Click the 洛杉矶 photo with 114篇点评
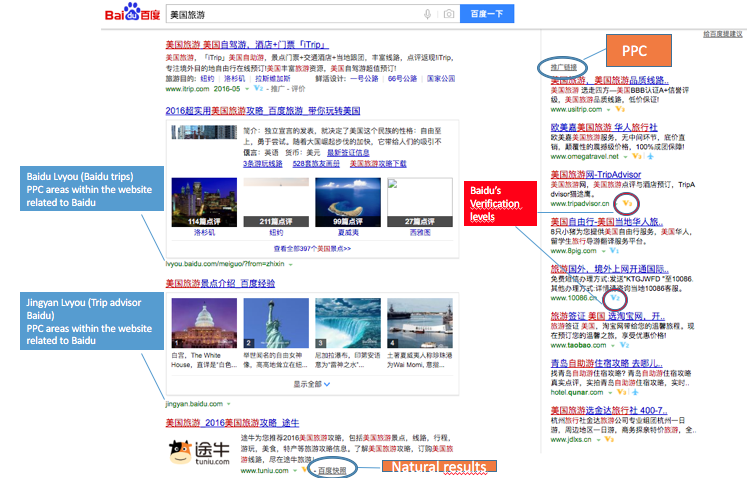 (x=204, y=202)
